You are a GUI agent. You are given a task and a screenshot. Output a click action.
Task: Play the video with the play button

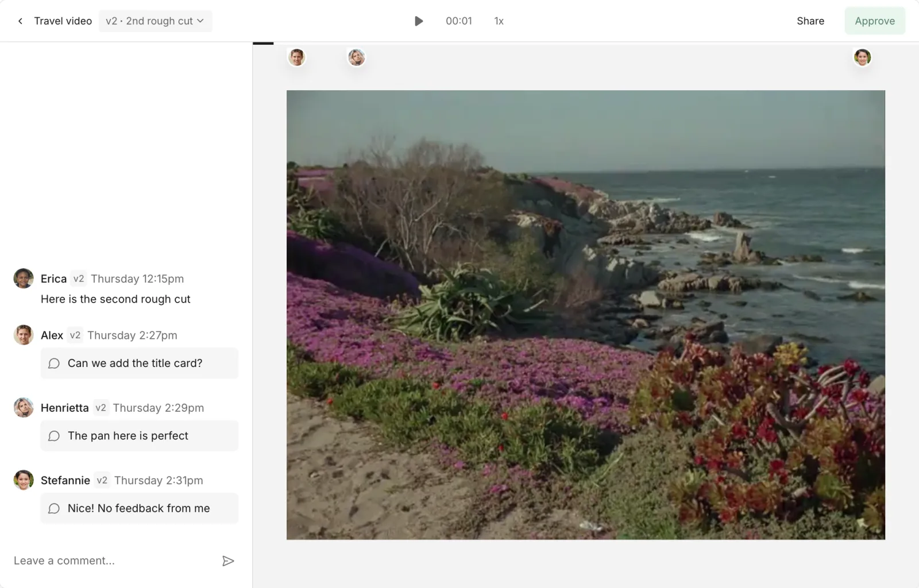tap(419, 21)
